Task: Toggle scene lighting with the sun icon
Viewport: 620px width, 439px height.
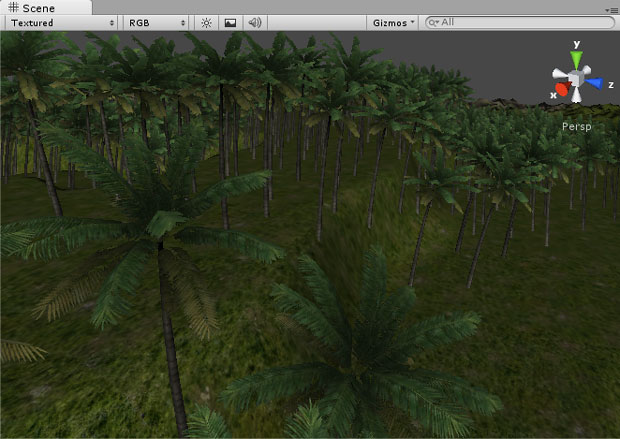Action: [x=206, y=22]
